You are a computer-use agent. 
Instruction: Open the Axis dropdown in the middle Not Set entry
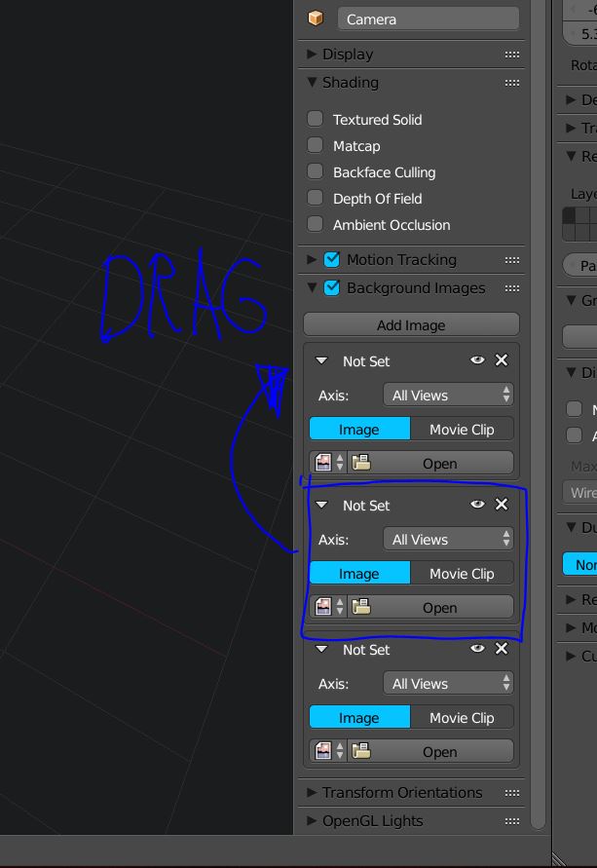pos(448,539)
